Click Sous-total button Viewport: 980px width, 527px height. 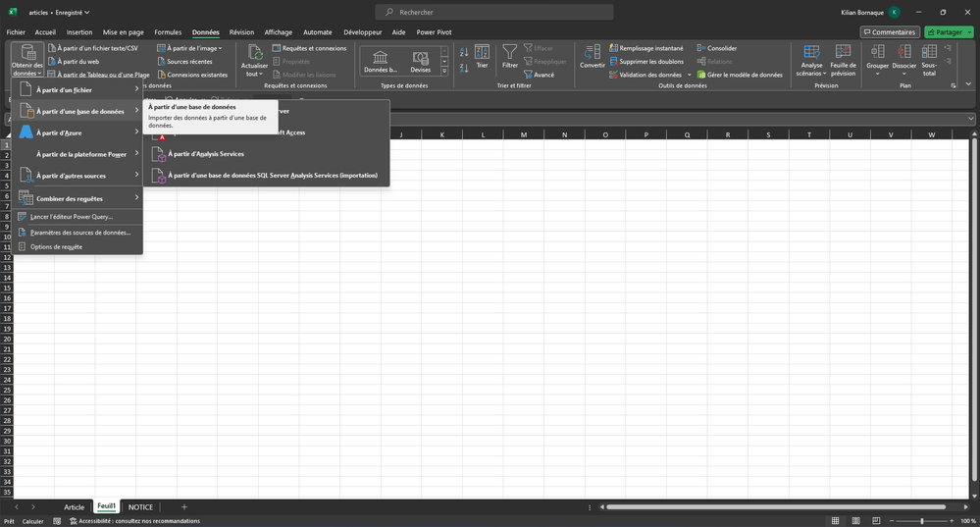pyautogui.click(x=929, y=60)
